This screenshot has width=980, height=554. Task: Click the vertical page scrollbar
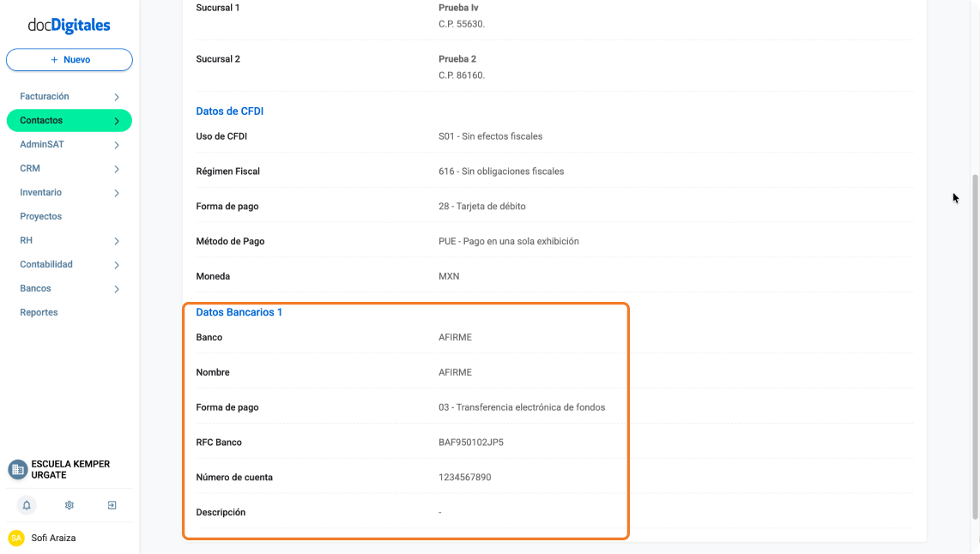pos(975,346)
